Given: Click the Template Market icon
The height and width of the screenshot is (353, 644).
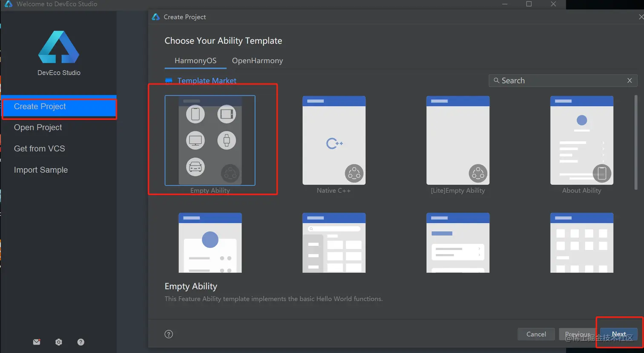Looking at the screenshot, I should [x=169, y=81].
